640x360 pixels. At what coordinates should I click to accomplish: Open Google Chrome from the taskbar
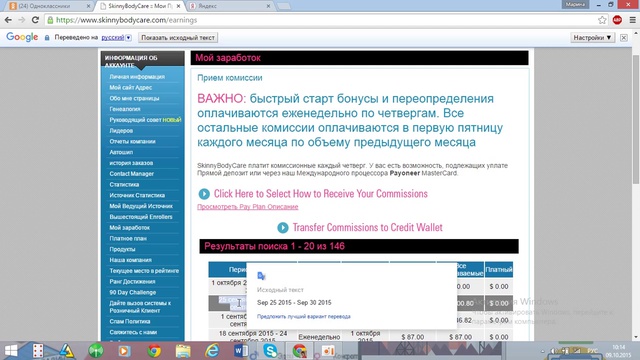click(x=154, y=351)
